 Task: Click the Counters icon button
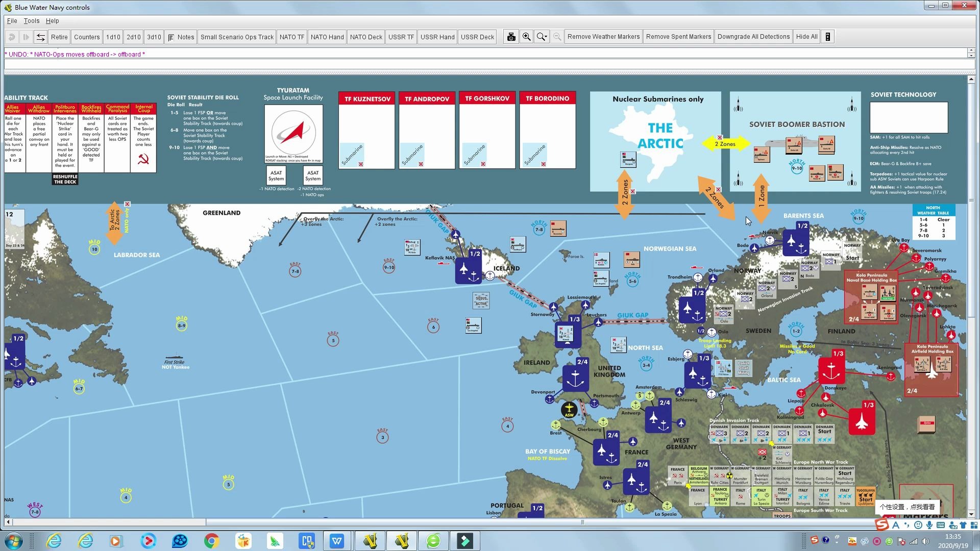tap(87, 36)
